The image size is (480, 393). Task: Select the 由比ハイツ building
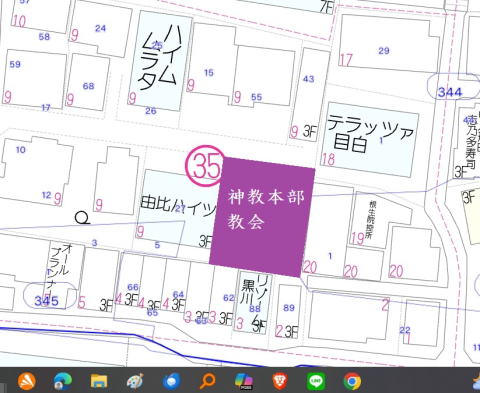click(178, 203)
